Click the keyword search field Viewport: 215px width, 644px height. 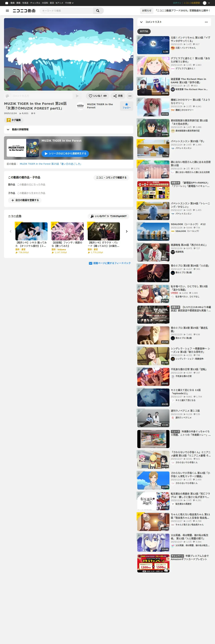click(x=67, y=11)
